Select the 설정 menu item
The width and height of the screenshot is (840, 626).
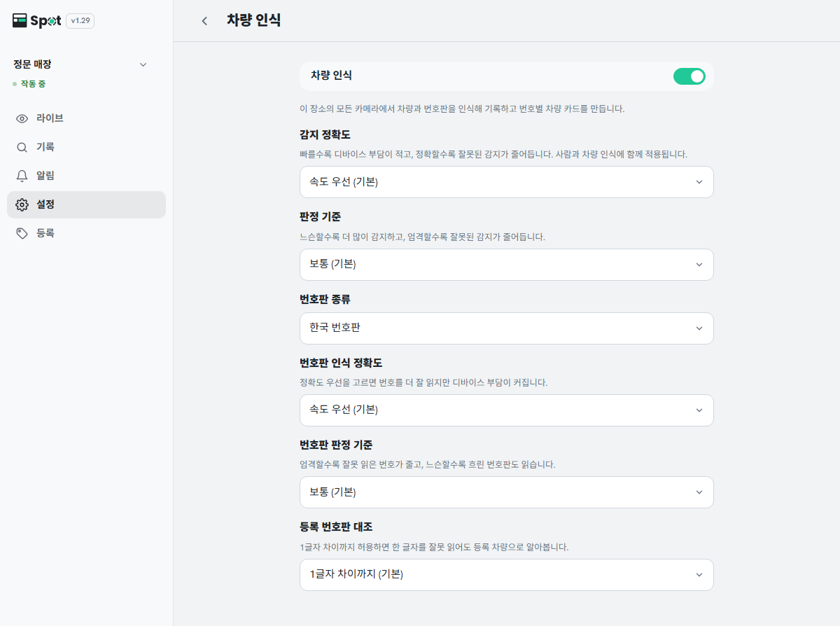pyautogui.click(x=86, y=204)
